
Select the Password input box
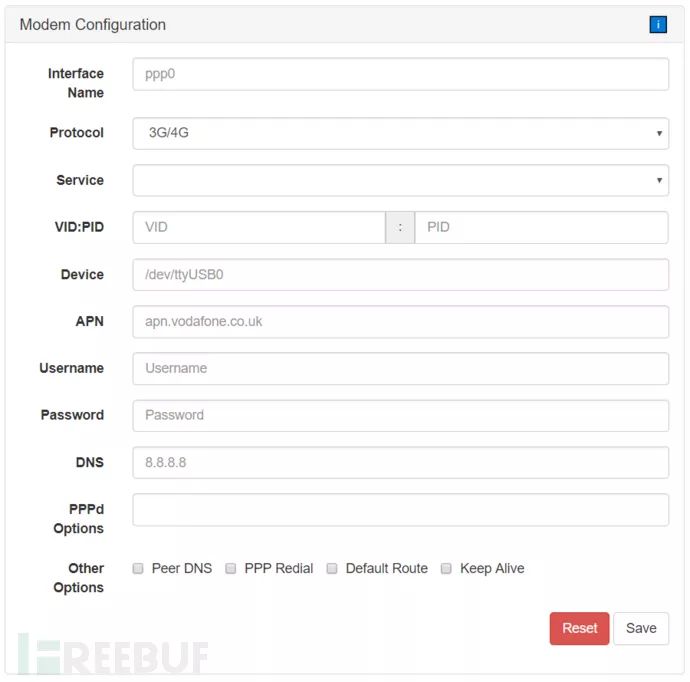point(400,416)
